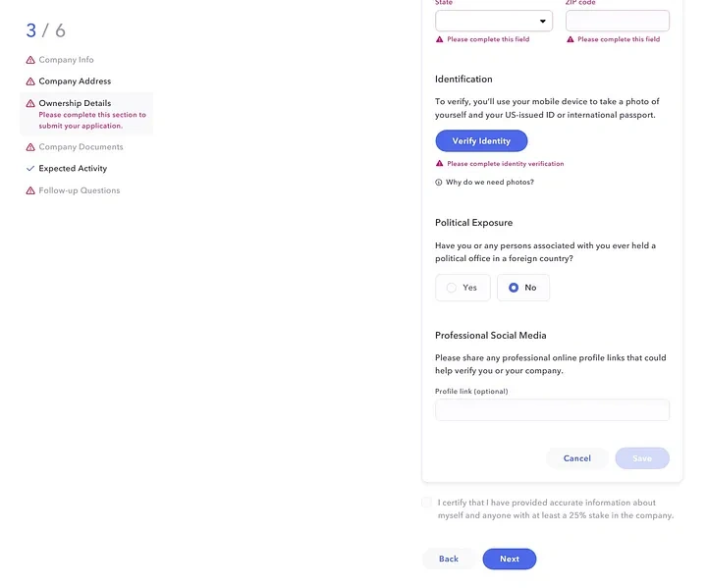Click the Verify Identity button
707x588 pixels.
point(481,140)
